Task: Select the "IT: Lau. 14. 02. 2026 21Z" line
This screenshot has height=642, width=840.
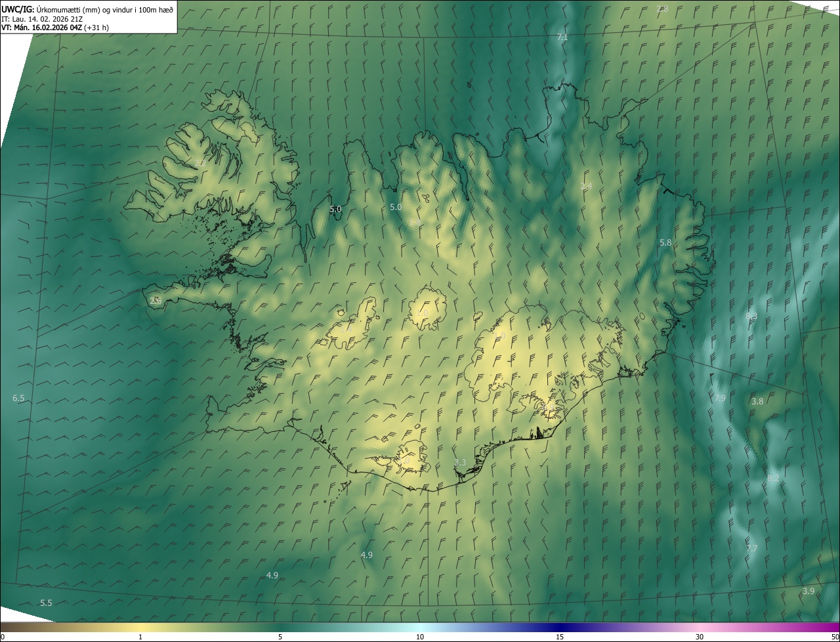Action: coord(41,19)
